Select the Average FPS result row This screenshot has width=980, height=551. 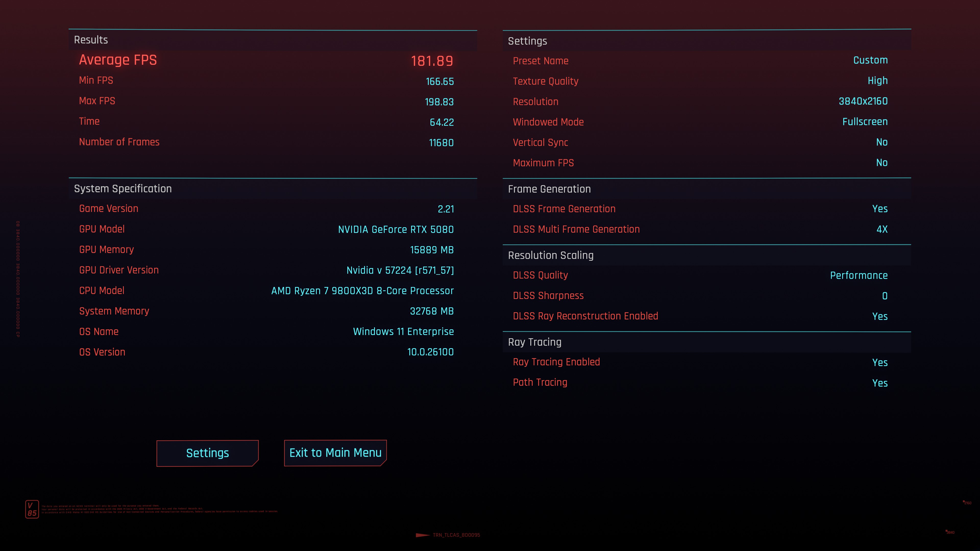point(266,60)
